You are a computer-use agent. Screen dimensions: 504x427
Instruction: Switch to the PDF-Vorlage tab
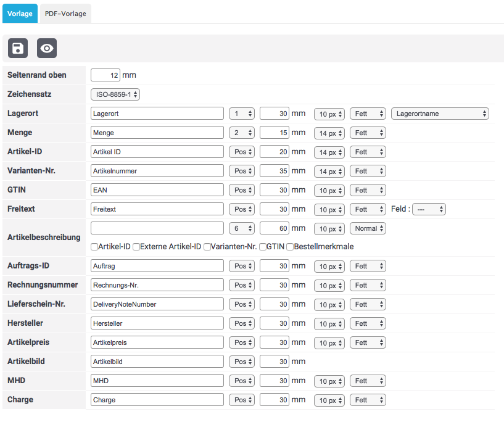click(65, 14)
